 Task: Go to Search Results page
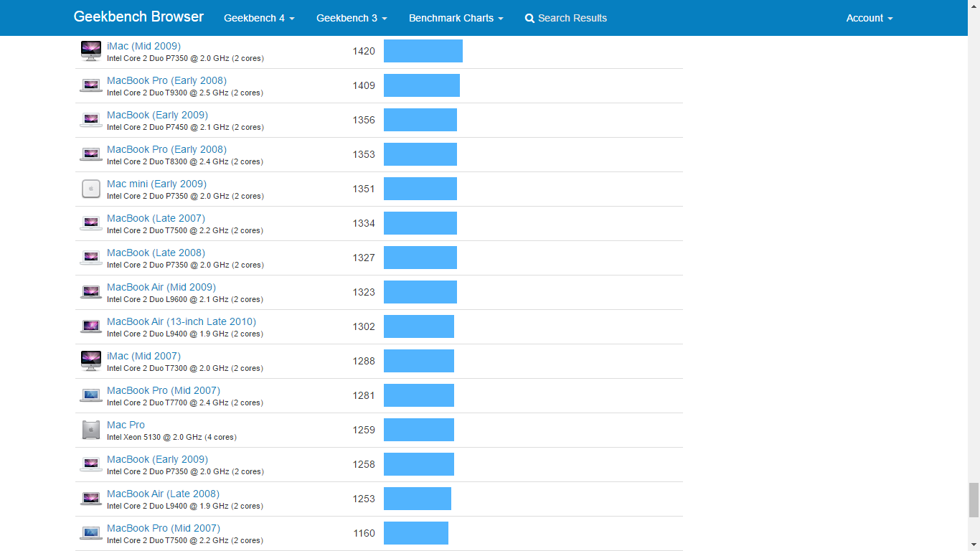tap(572, 18)
